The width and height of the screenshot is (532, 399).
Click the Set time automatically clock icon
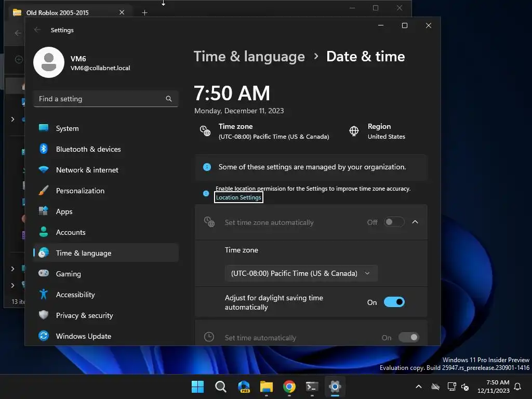pyautogui.click(x=209, y=337)
